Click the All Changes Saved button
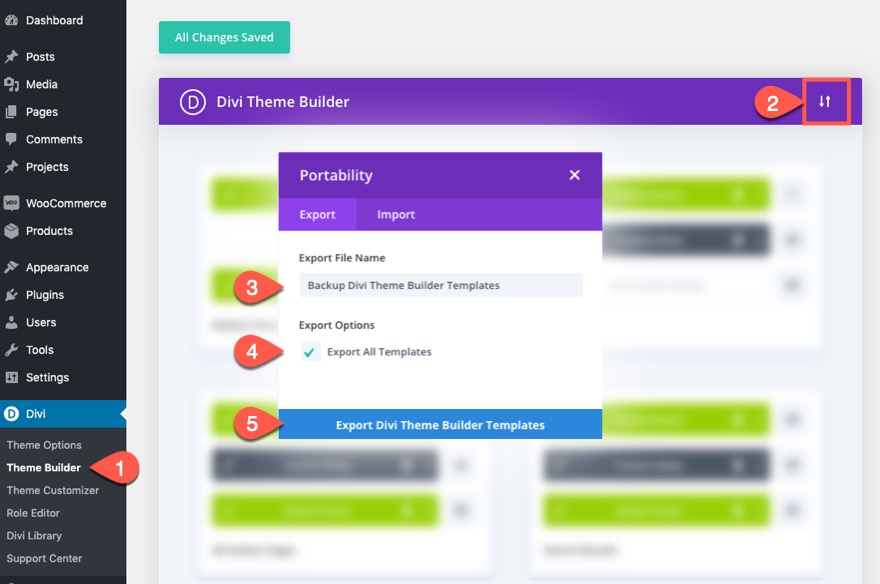880x584 pixels. click(x=224, y=38)
